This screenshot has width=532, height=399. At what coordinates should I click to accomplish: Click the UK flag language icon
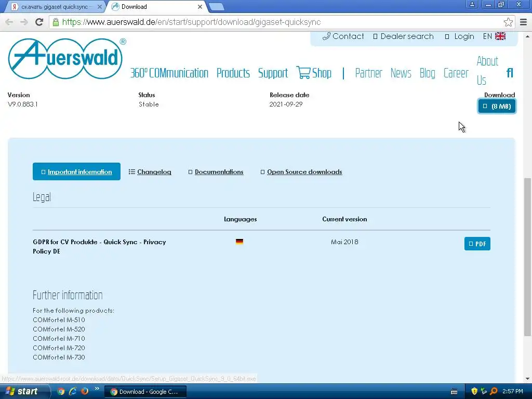click(500, 36)
